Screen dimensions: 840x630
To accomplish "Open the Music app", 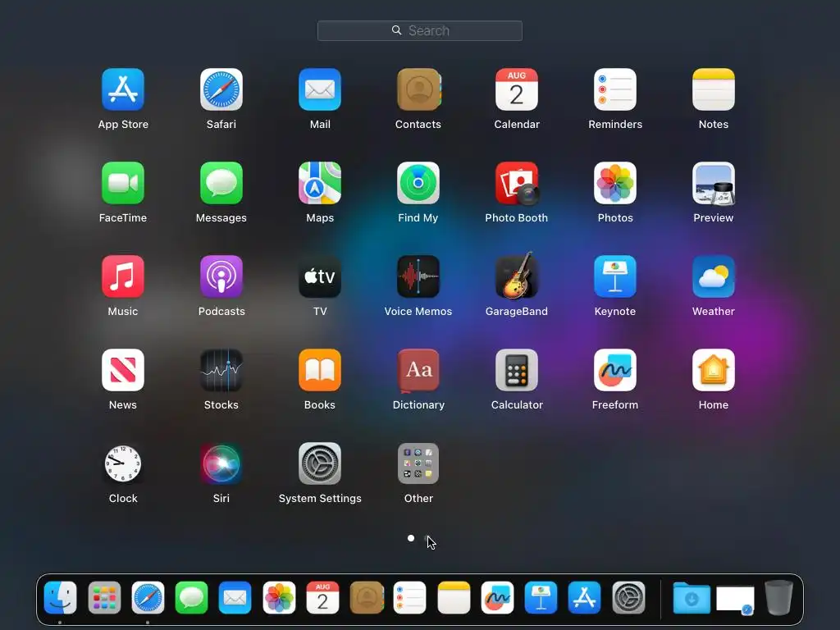I will point(123,276).
